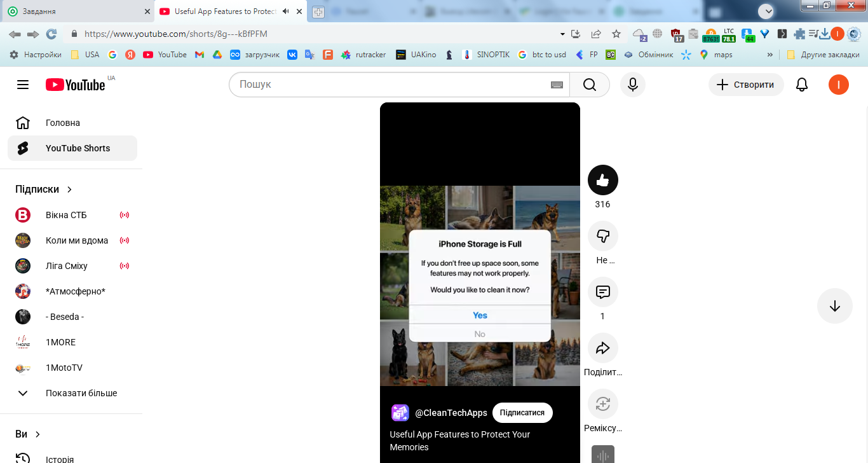
Task: Open the Yandex bookmark
Action: (x=130, y=55)
